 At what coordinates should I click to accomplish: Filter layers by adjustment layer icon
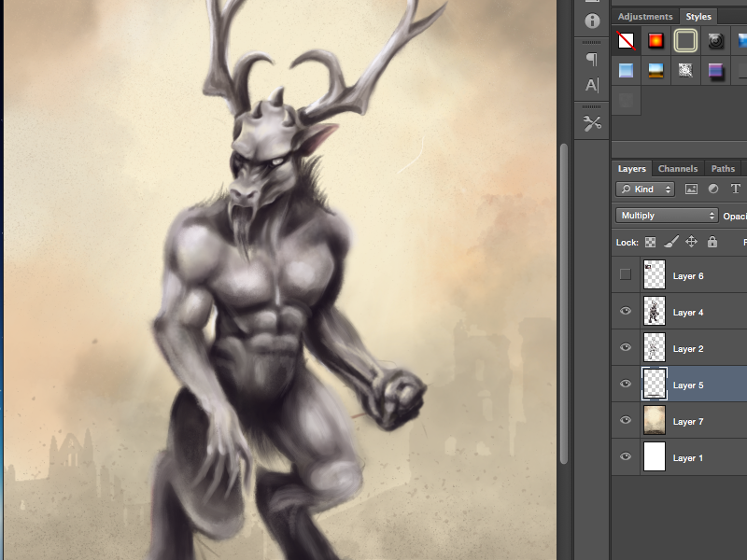coord(713,189)
